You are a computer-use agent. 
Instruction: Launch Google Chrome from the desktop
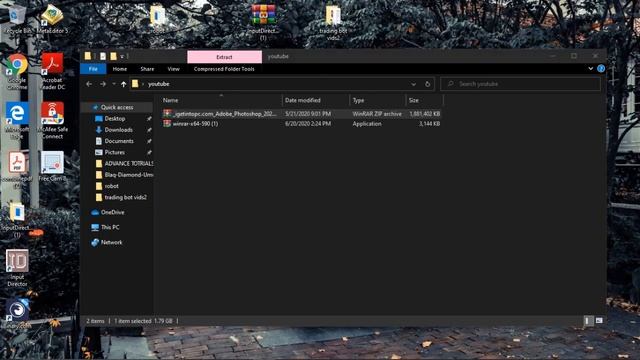(17, 71)
